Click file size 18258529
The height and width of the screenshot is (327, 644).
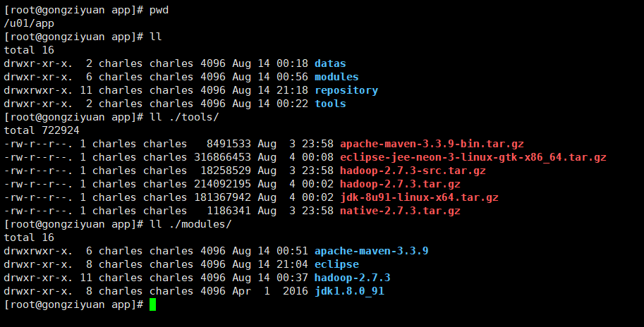point(226,171)
